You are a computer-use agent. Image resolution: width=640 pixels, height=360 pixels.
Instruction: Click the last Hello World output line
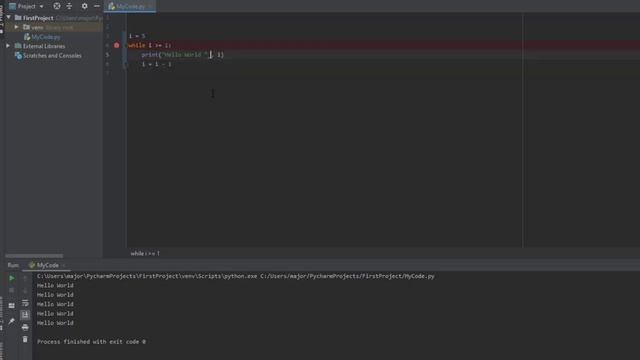point(55,323)
